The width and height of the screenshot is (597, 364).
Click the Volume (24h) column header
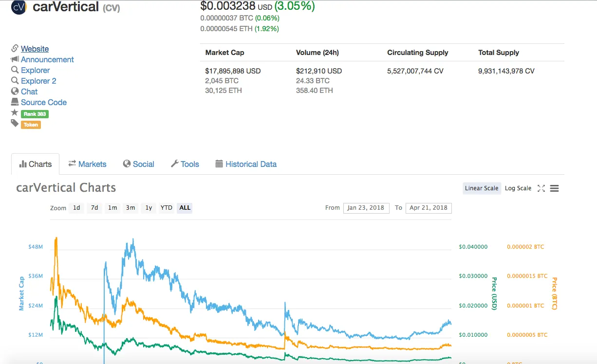(x=317, y=53)
